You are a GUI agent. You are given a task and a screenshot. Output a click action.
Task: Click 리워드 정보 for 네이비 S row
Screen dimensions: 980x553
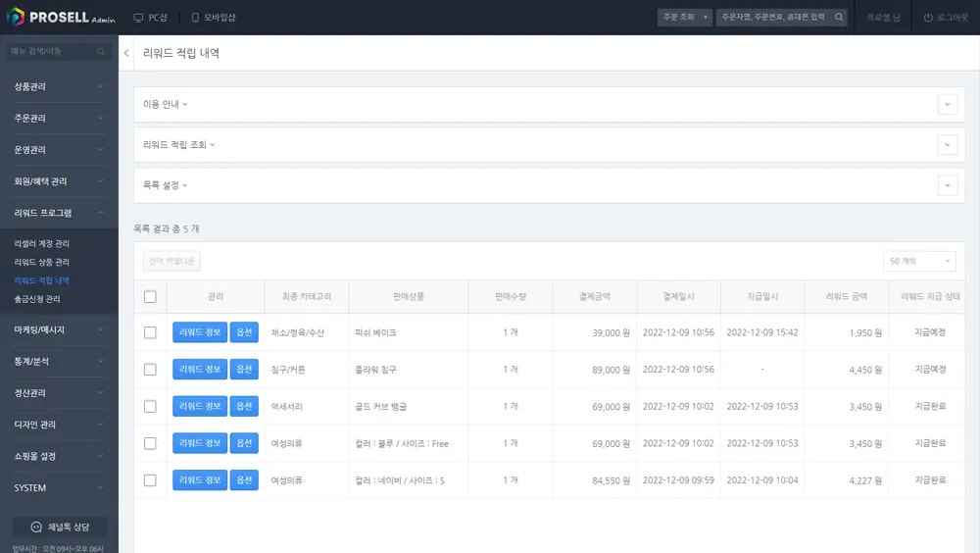click(x=200, y=479)
